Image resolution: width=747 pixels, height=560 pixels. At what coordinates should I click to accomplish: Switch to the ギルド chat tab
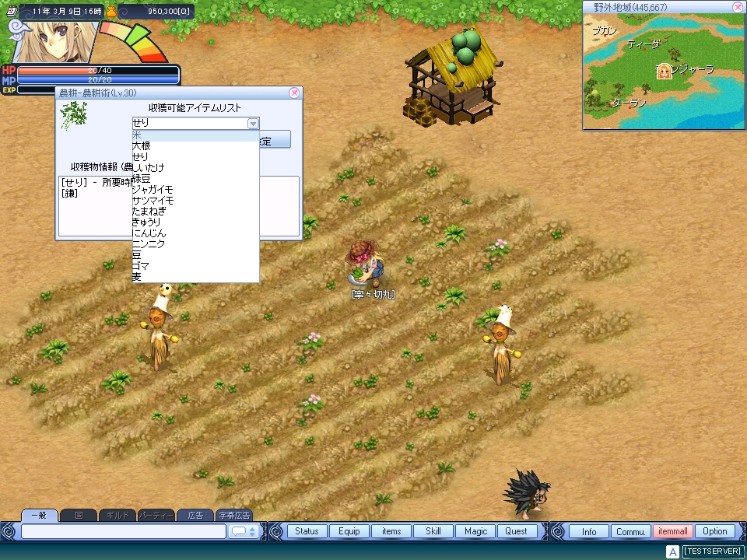(117, 515)
